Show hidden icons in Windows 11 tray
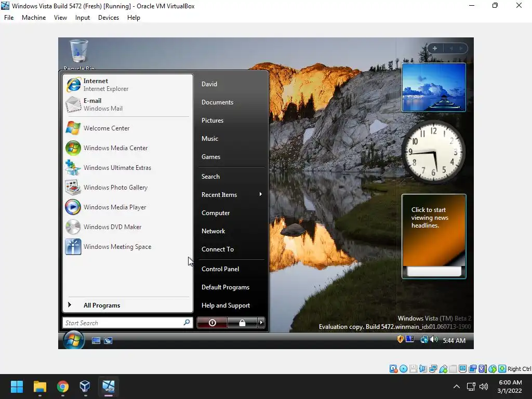Image resolution: width=532 pixels, height=399 pixels. click(457, 387)
